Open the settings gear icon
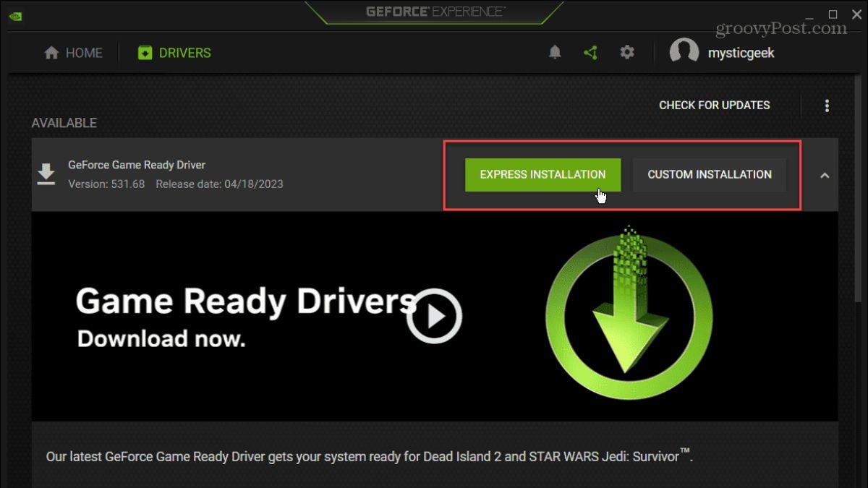The width and height of the screenshot is (868, 488). tap(627, 52)
